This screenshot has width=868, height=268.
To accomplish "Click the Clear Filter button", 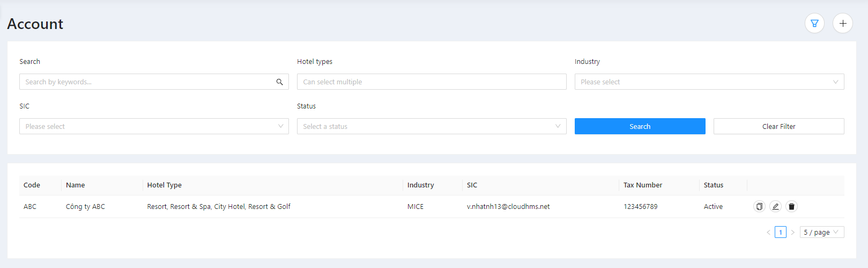I will (x=778, y=127).
